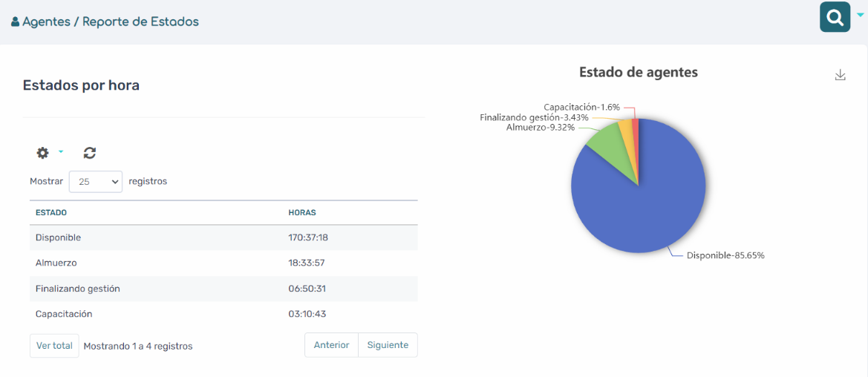Select the Disponible row cell

(x=58, y=237)
